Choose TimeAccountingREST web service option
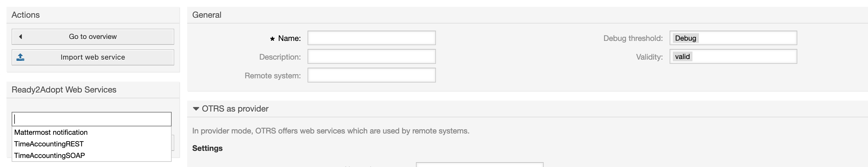The width and height of the screenshot is (868, 167). pyautogui.click(x=49, y=144)
